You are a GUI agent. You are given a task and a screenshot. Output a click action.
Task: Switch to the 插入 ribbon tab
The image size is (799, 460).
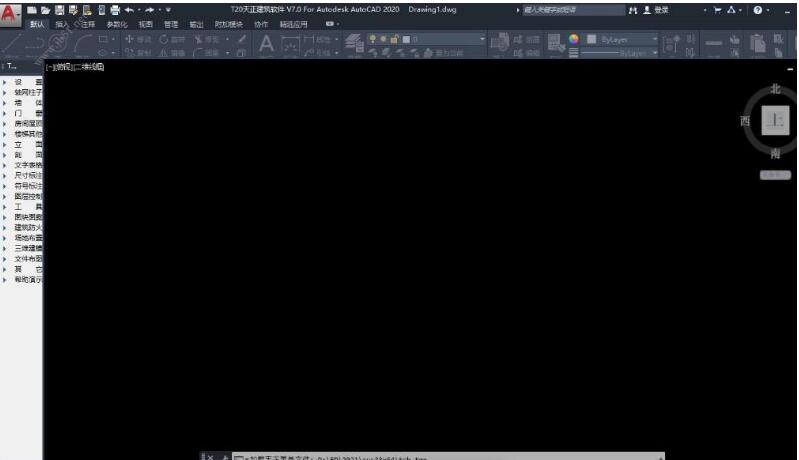(63, 23)
